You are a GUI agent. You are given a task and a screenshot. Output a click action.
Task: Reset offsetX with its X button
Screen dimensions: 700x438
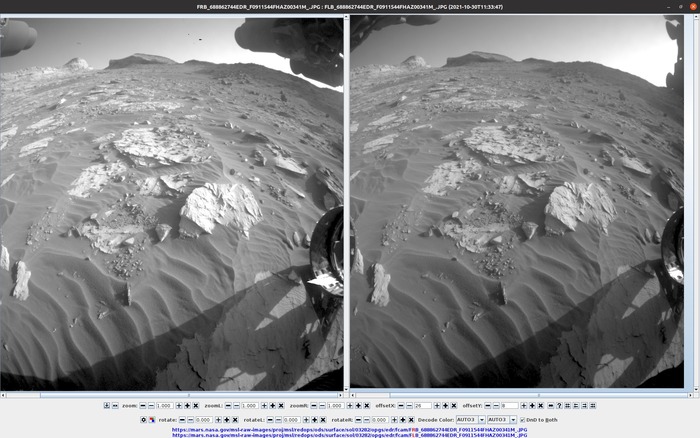[454, 405]
